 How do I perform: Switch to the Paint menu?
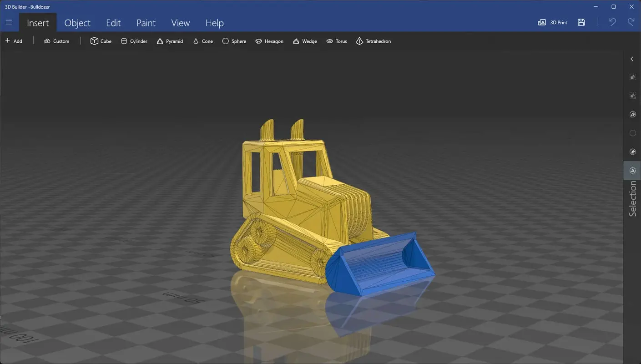click(x=146, y=22)
